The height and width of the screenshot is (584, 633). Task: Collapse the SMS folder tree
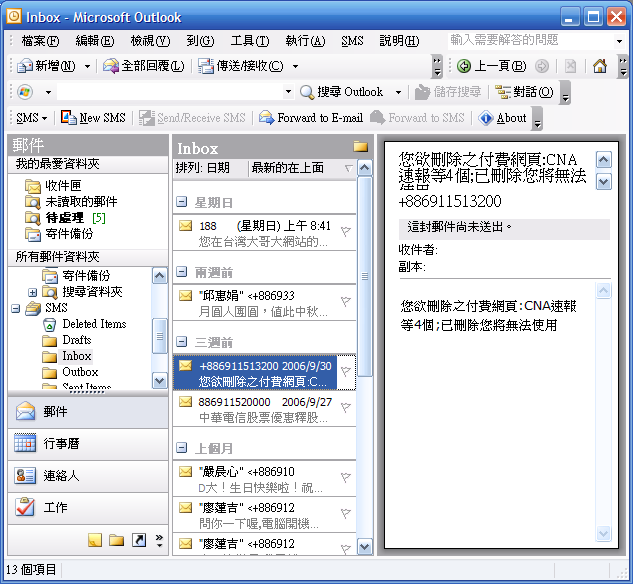[16, 309]
